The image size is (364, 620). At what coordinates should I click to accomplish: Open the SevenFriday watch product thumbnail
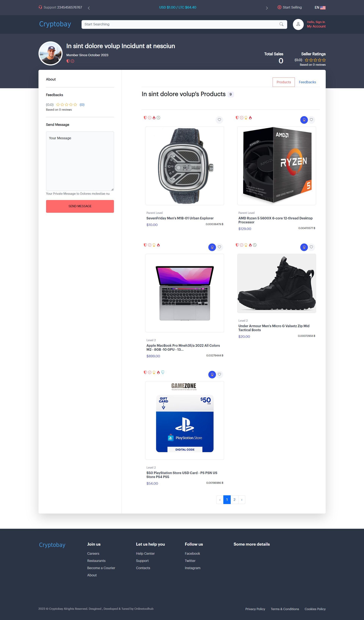(x=185, y=166)
